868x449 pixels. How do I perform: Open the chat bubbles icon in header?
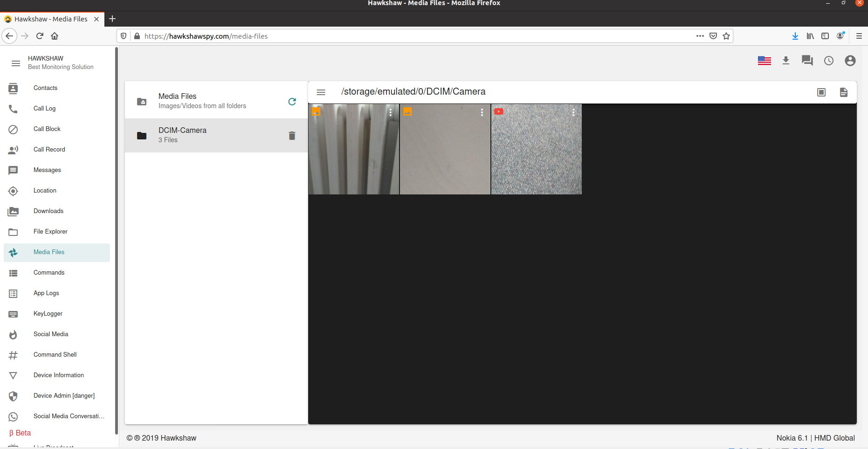[807, 61]
